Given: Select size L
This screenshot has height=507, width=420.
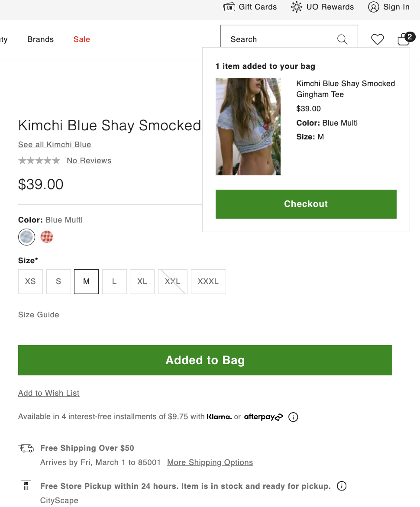Looking at the screenshot, I should 114,281.
